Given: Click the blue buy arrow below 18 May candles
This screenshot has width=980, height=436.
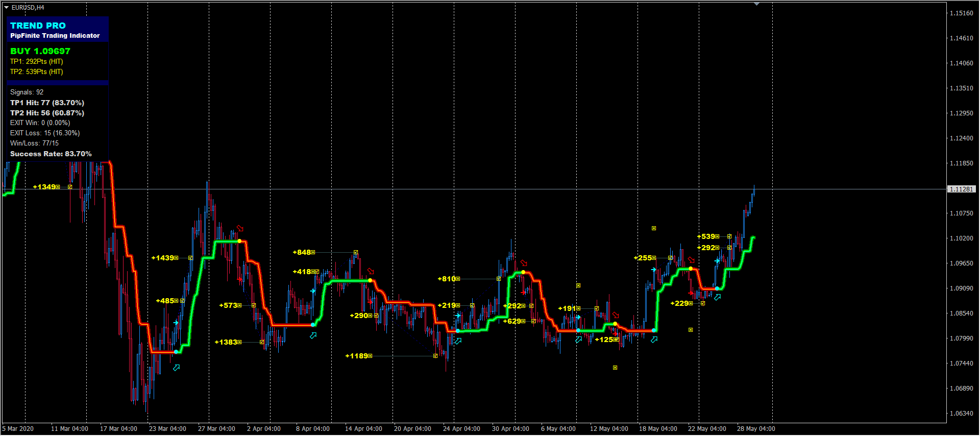Looking at the screenshot, I should [654, 340].
